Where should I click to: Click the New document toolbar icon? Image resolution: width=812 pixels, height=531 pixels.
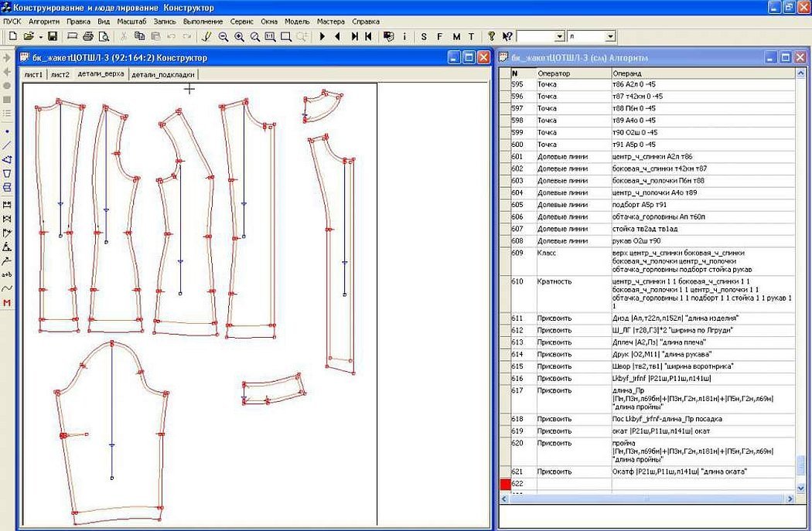coord(13,36)
